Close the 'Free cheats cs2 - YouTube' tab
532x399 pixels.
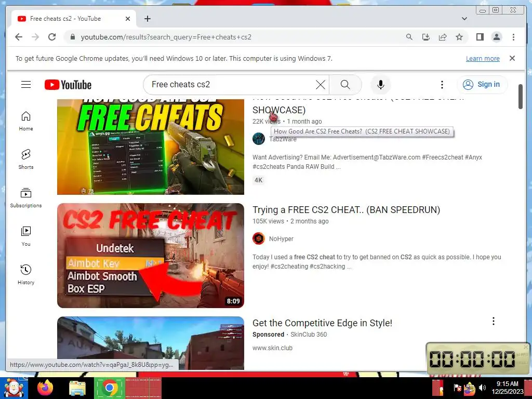pyautogui.click(x=128, y=19)
